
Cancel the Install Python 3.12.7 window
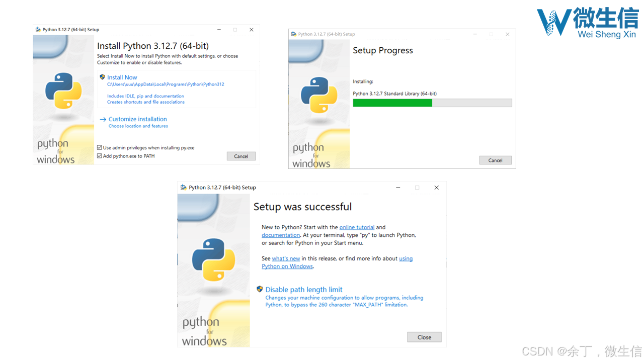coord(241,156)
